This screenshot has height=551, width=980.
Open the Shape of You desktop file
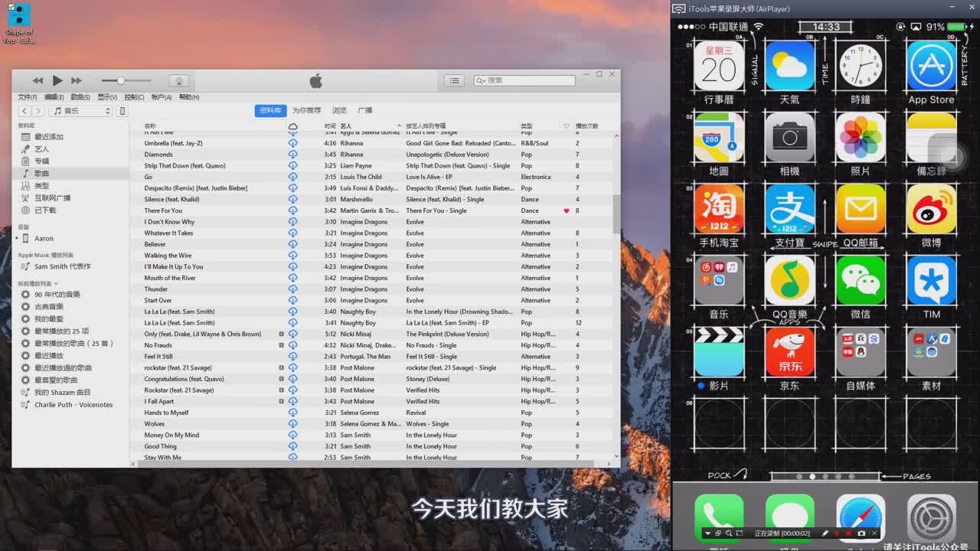tap(18, 24)
